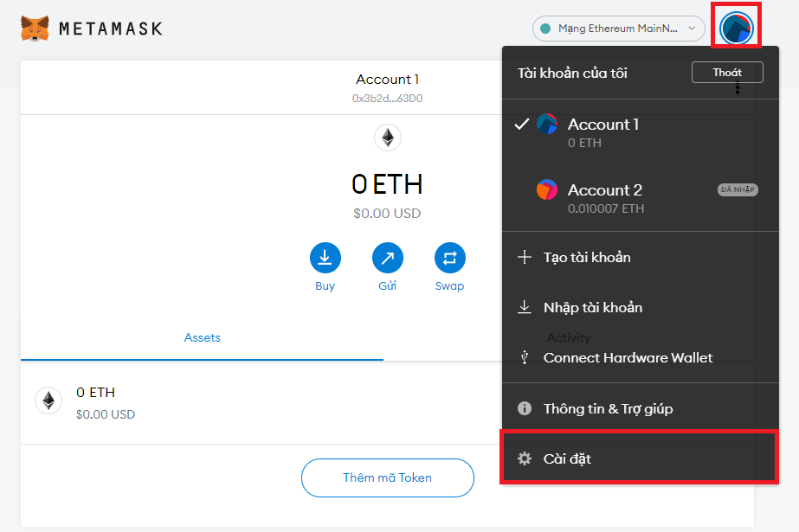Click the Swap icon button

coord(449,258)
